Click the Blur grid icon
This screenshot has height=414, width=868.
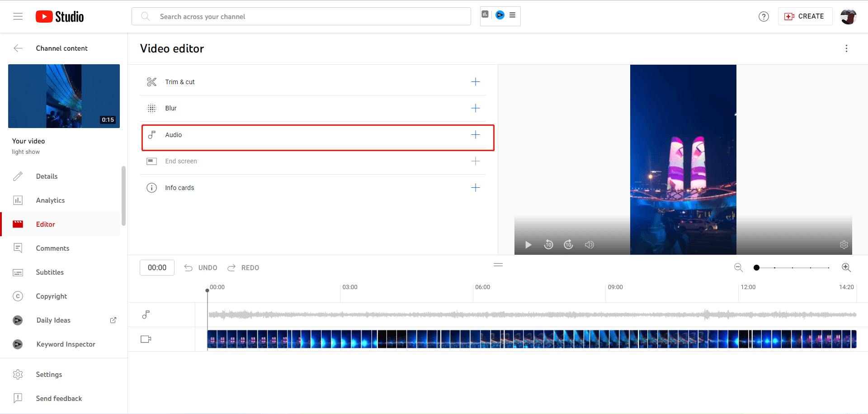tap(152, 108)
